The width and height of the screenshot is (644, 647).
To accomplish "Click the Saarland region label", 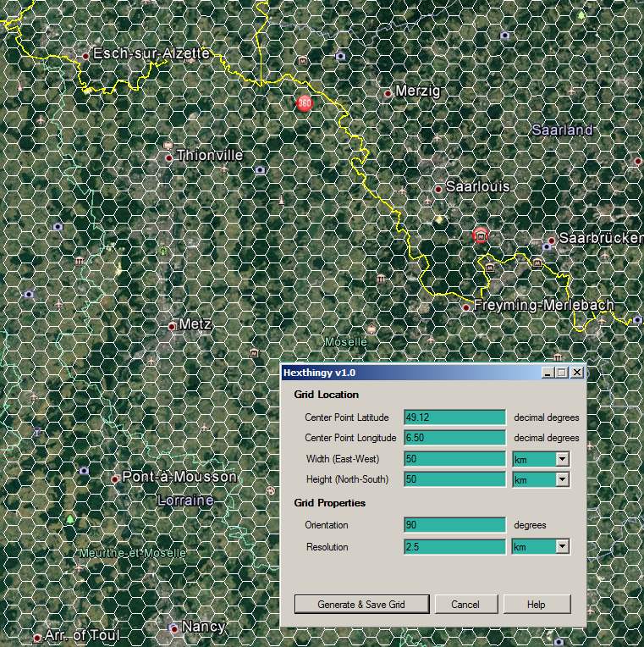I will click(562, 130).
